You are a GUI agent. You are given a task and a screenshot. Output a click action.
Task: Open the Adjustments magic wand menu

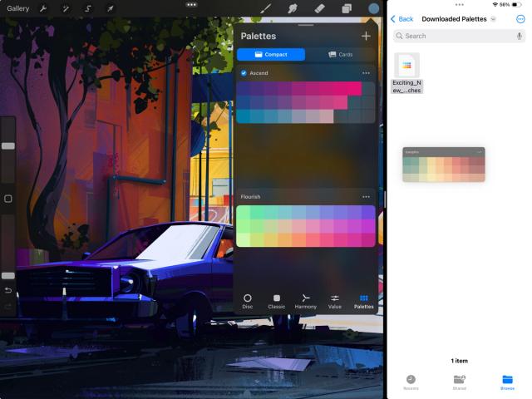(x=66, y=8)
